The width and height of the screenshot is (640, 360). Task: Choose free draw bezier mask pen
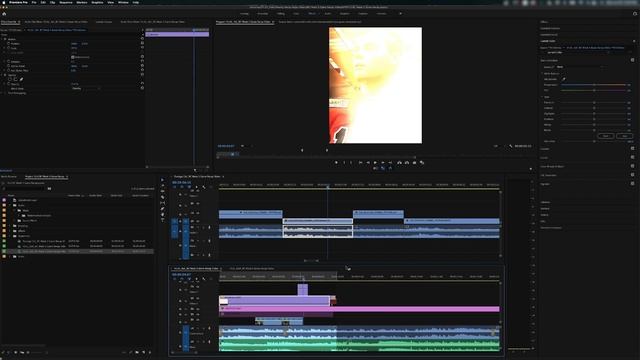21,80
